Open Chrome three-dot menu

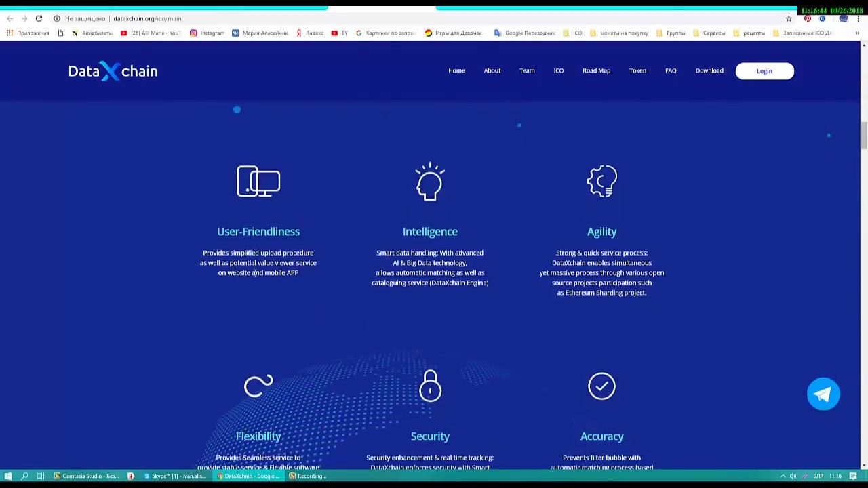(859, 18)
